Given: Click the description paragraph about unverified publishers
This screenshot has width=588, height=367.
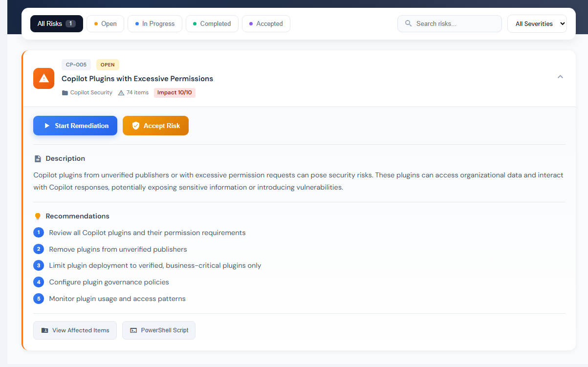Looking at the screenshot, I should point(299,181).
